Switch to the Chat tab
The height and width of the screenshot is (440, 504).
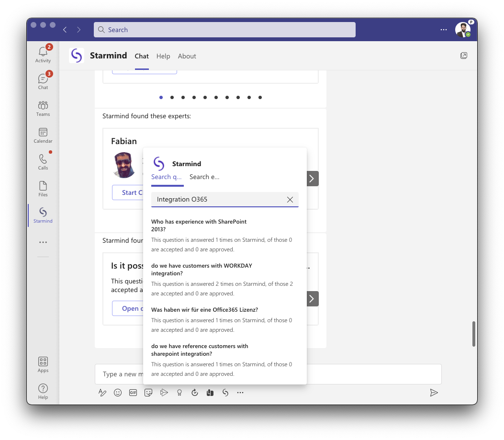click(x=142, y=56)
